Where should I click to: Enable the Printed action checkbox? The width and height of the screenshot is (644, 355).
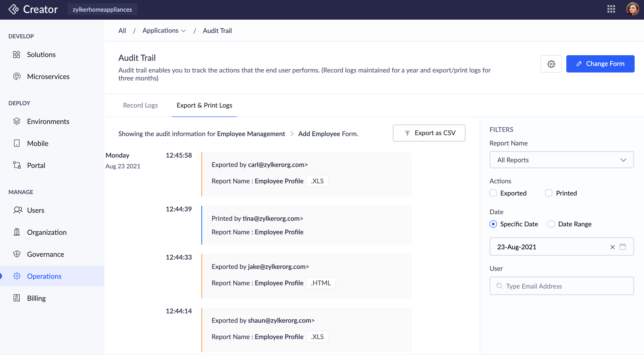click(549, 193)
